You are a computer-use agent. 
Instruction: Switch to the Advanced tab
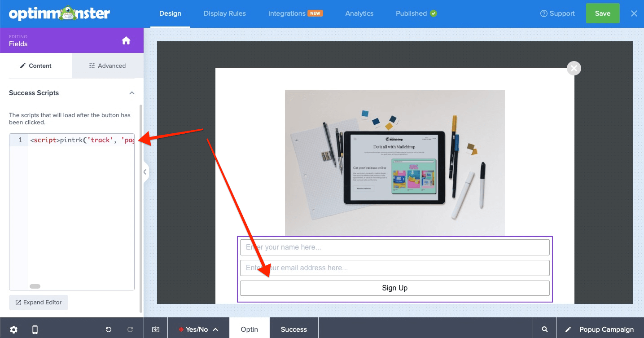coord(107,66)
